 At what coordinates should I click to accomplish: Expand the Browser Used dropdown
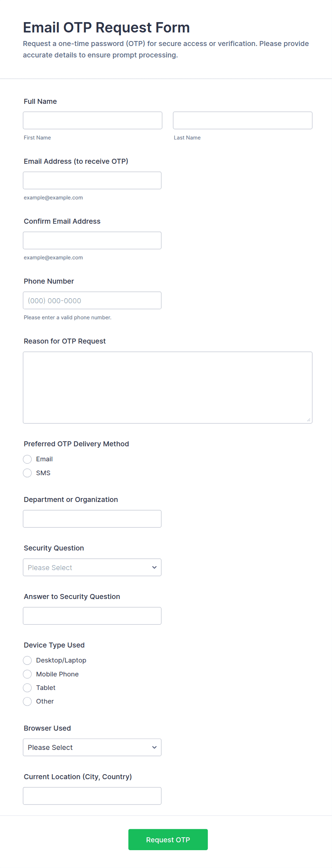(x=92, y=747)
